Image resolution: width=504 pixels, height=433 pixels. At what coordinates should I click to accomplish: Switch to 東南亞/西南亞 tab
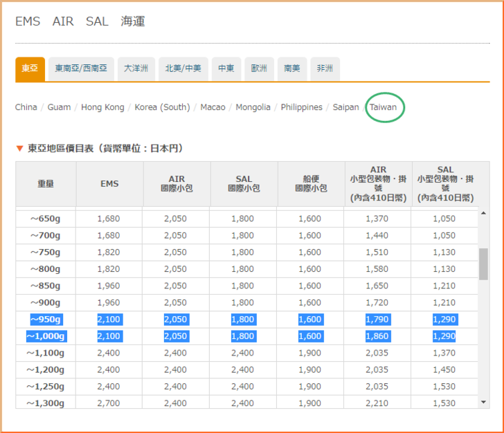click(81, 68)
